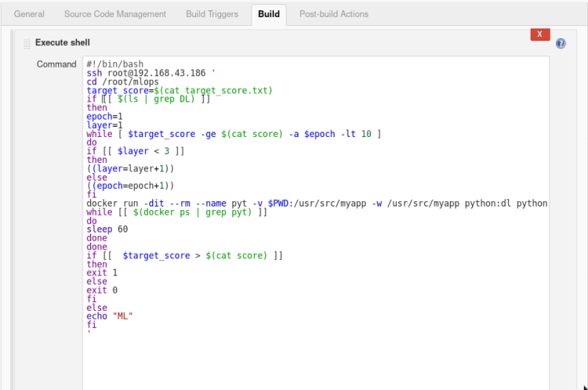Go to the Build Triggers tab
Image resolution: width=588 pixels, height=390 pixels.
point(212,14)
